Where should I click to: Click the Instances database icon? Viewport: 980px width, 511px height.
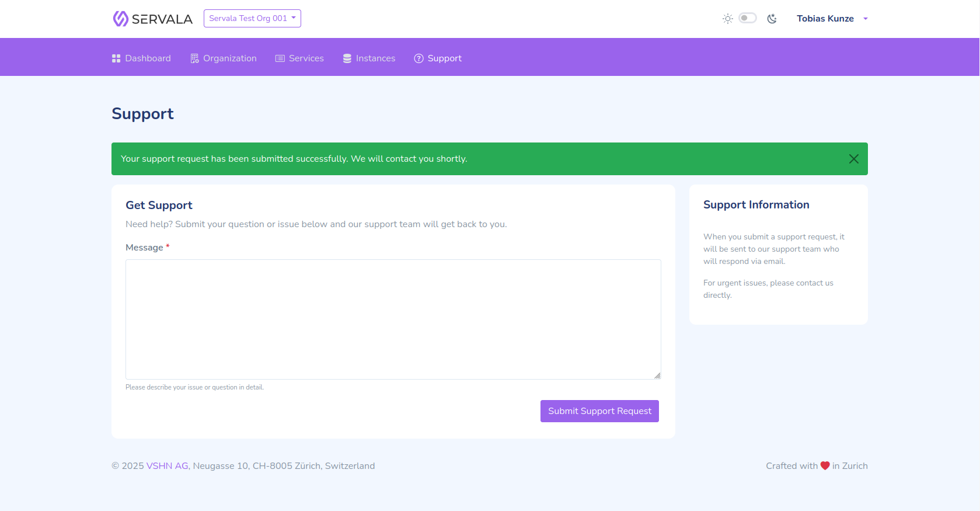(347, 58)
